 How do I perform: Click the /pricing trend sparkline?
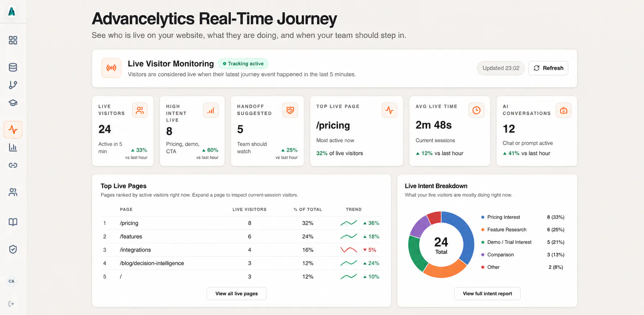pos(349,223)
